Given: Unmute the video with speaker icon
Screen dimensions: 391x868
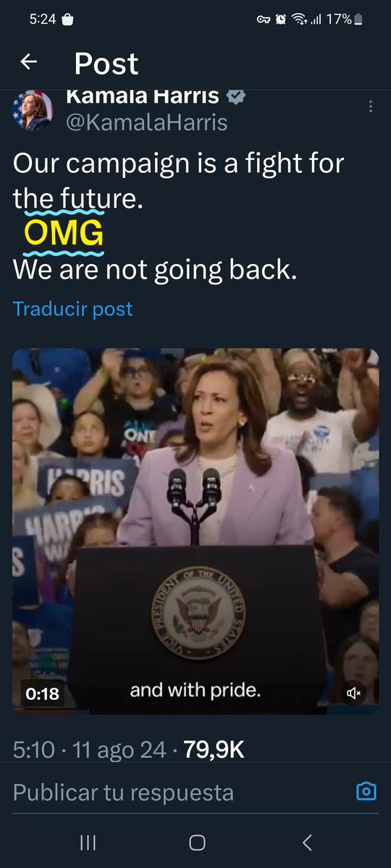Looking at the screenshot, I should point(354,693).
